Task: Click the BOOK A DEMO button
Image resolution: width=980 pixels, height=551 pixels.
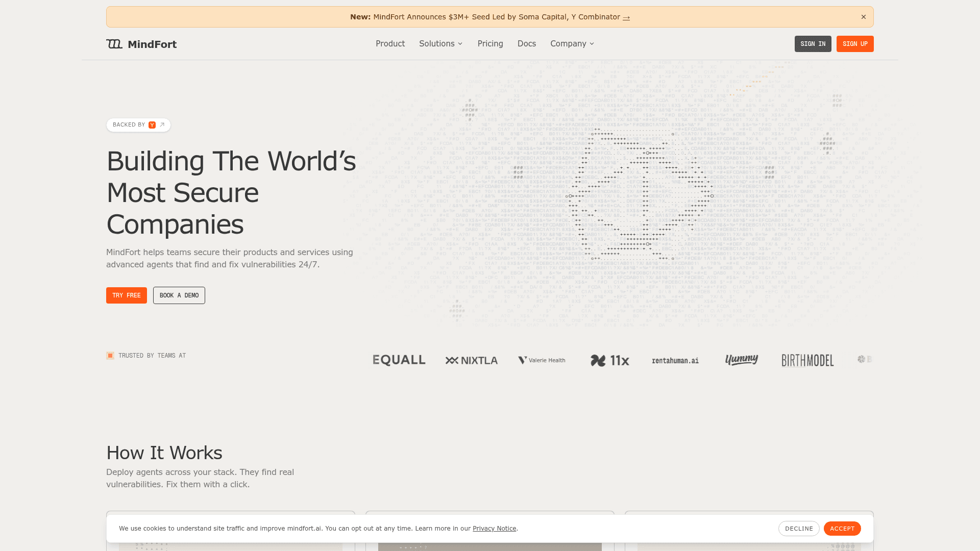Action: point(179,295)
